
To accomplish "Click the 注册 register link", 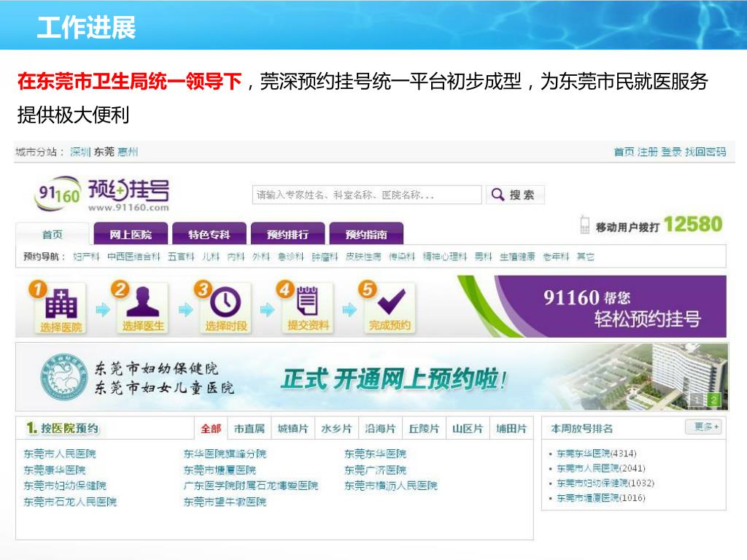I will [x=648, y=152].
